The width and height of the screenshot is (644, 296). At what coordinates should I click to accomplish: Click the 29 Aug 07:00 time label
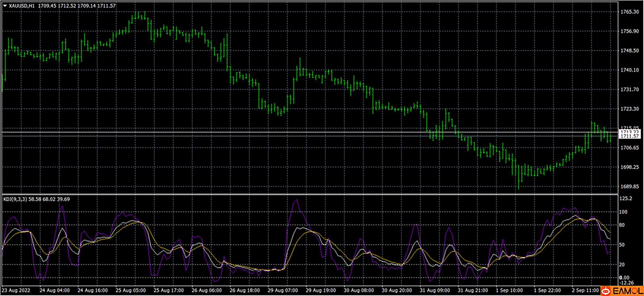[x=283, y=290]
